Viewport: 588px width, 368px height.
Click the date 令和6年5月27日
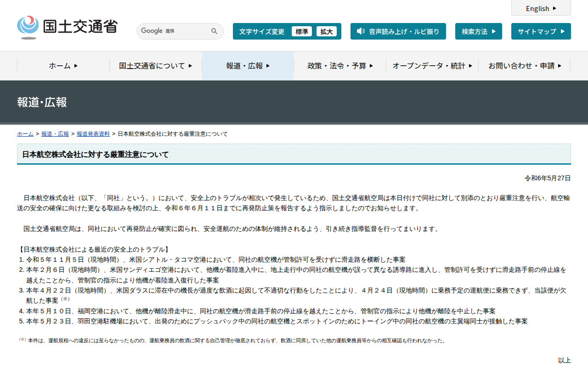pyautogui.click(x=548, y=178)
